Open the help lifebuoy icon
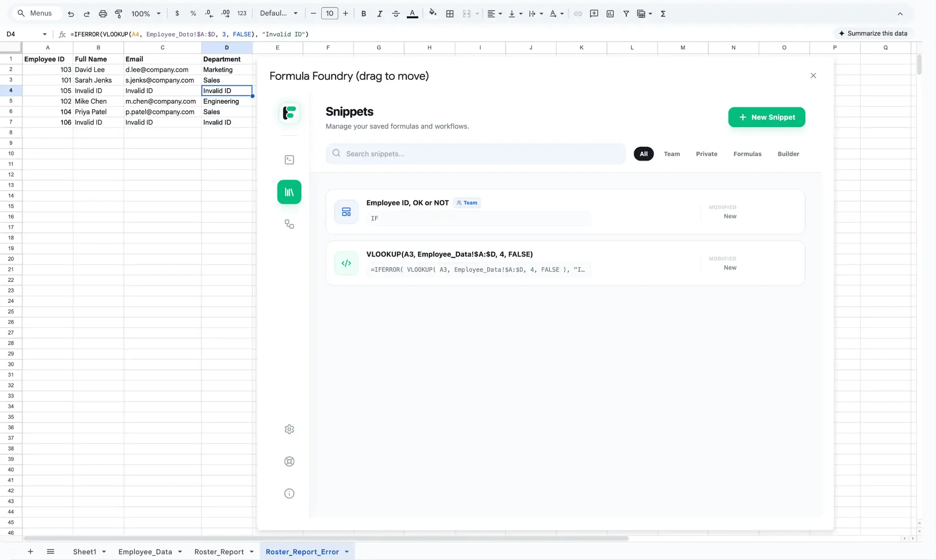The width and height of the screenshot is (936, 560). 289,461
